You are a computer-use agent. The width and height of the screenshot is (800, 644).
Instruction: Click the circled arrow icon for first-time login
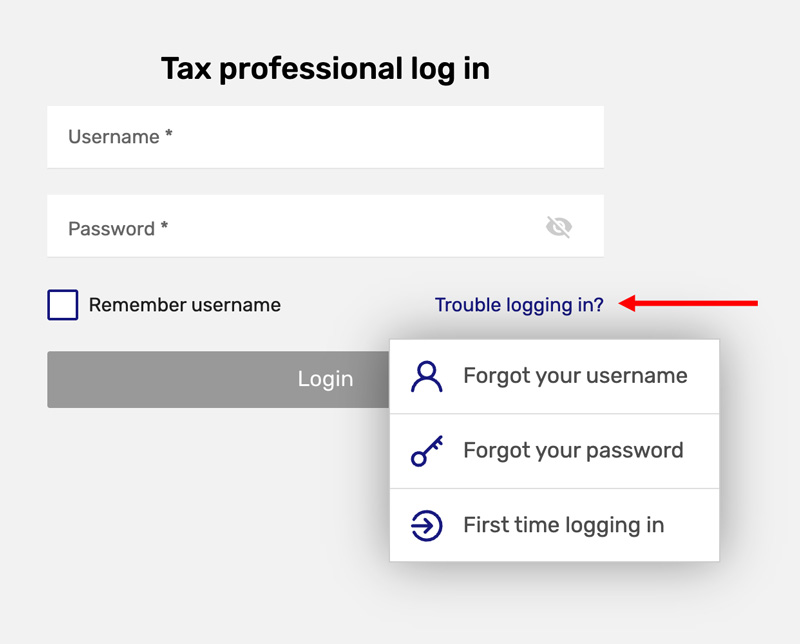pyautogui.click(x=427, y=526)
